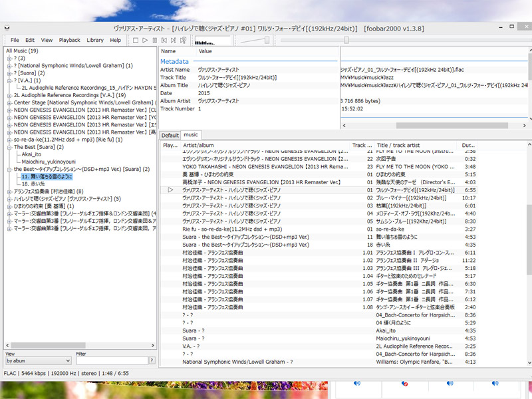This screenshot has height=399, width=532.
Task: Stop playback with the Stop button
Action: pos(134,41)
